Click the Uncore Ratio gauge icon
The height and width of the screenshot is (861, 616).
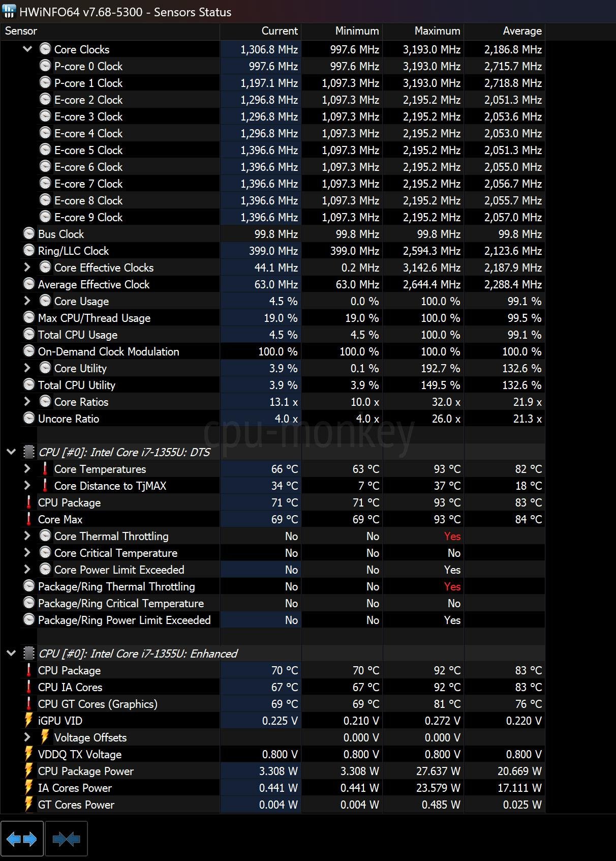[x=29, y=419]
